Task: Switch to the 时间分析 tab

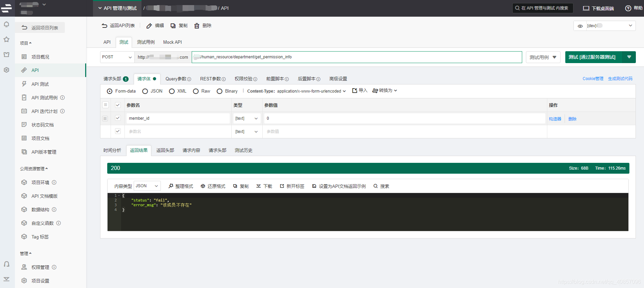Action: point(112,150)
